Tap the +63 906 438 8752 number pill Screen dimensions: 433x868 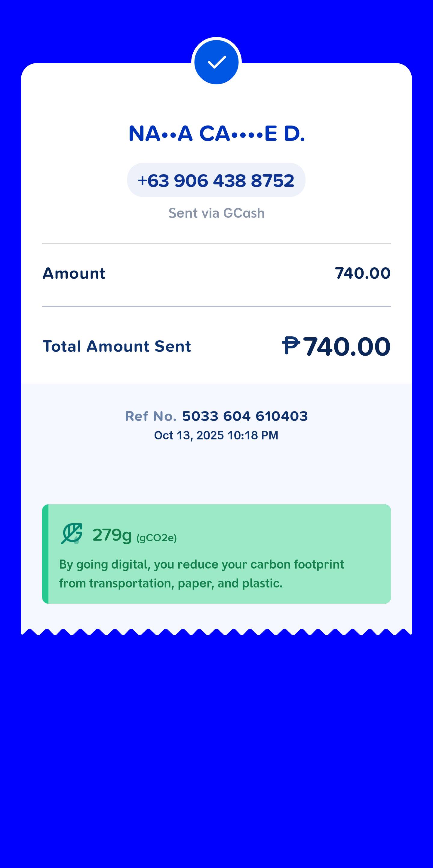tap(216, 180)
